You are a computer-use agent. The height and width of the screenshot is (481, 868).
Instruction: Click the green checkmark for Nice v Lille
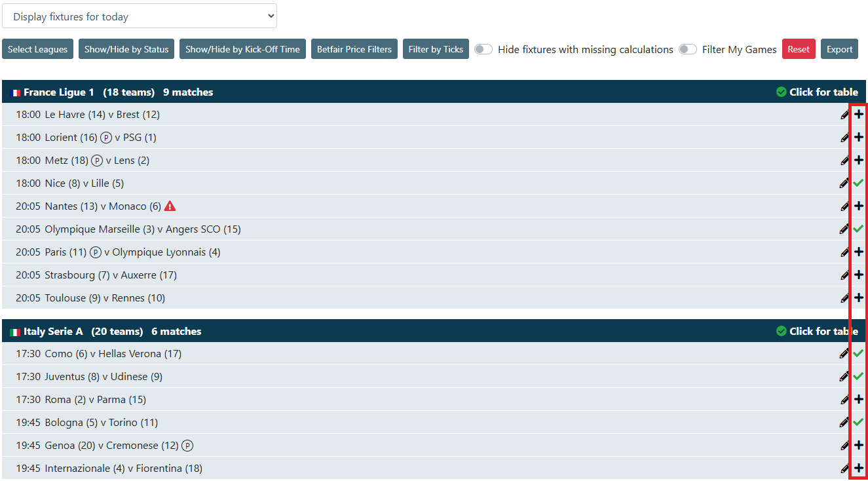click(x=858, y=183)
